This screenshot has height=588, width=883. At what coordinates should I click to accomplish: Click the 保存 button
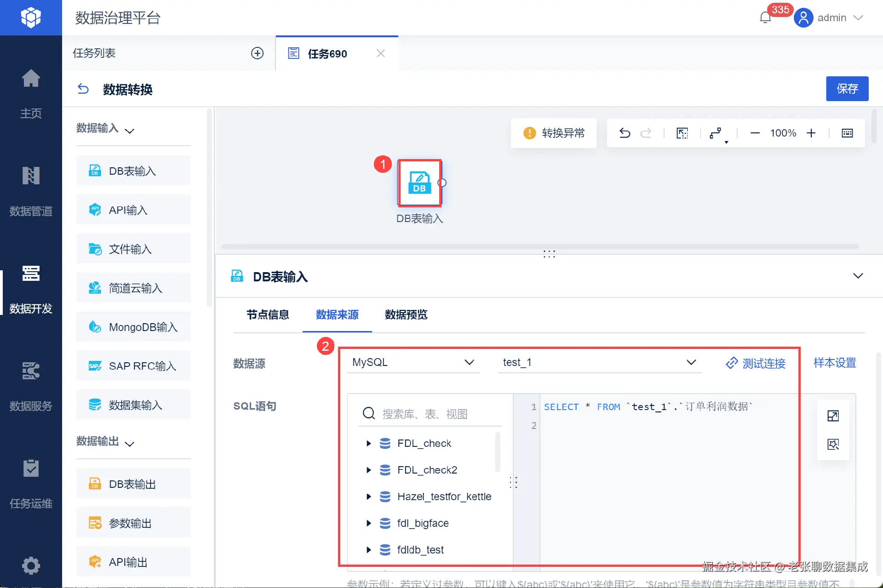pos(847,89)
